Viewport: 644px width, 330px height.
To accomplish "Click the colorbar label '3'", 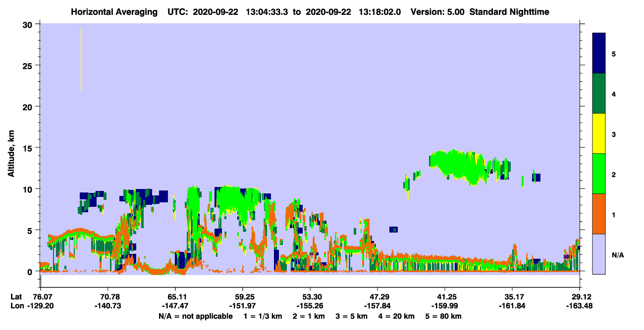I will (x=613, y=134).
